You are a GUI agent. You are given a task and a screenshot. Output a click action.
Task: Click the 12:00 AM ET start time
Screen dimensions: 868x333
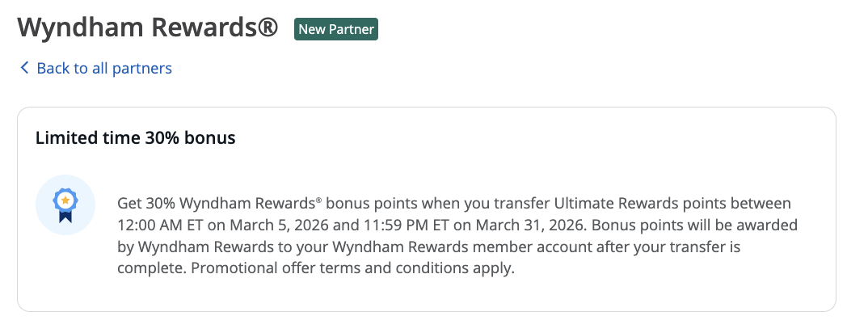tap(158, 225)
